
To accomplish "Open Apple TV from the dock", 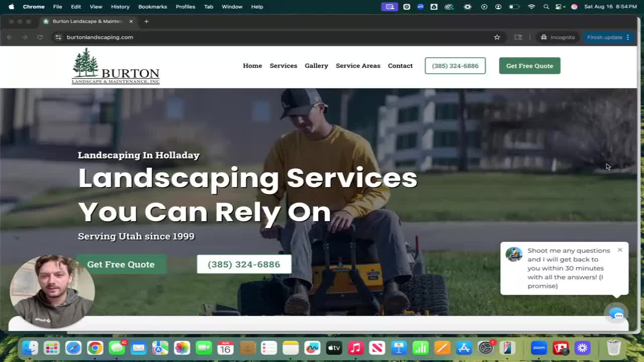I will [x=334, y=347].
